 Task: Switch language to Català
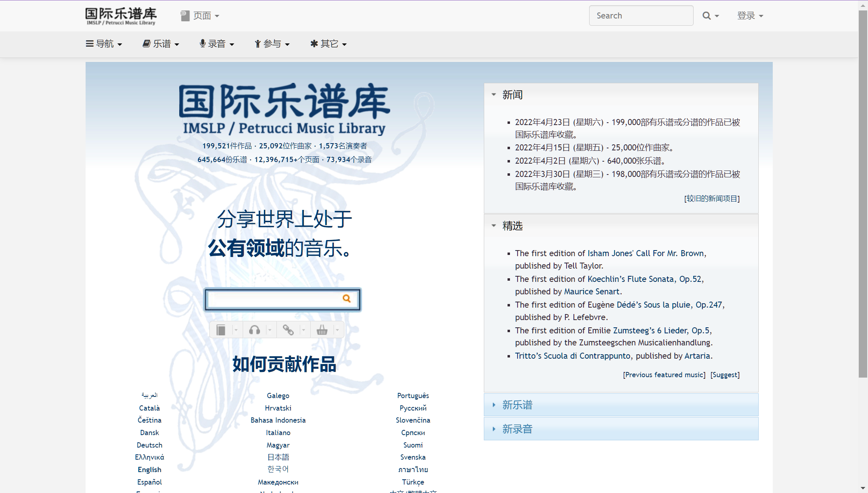coord(149,408)
